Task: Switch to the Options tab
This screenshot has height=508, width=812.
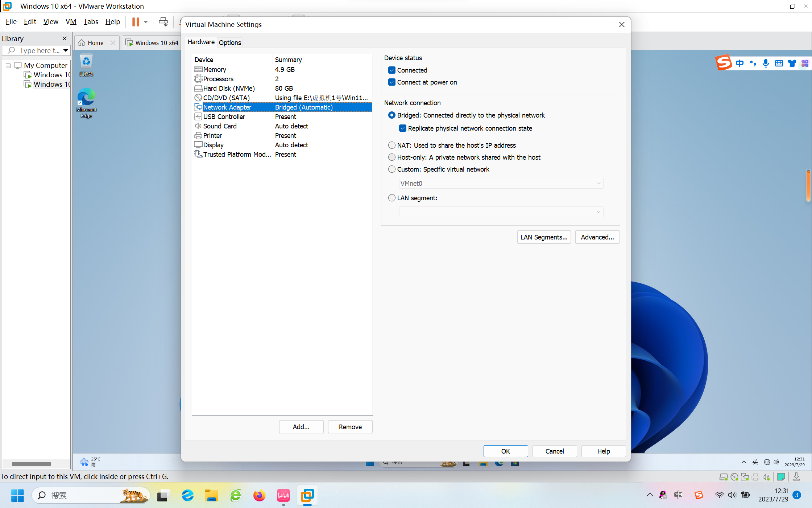Action: pos(230,42)
